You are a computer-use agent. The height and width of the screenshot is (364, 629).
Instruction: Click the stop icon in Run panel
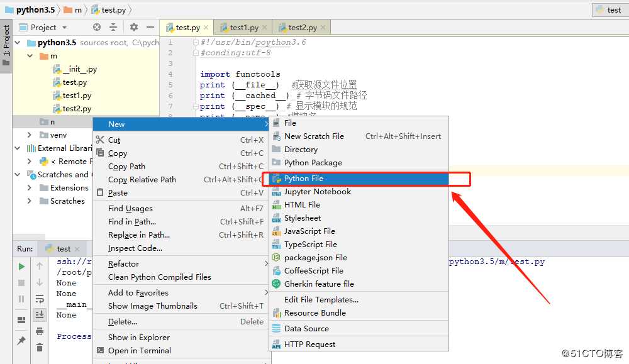pos(21,283)
